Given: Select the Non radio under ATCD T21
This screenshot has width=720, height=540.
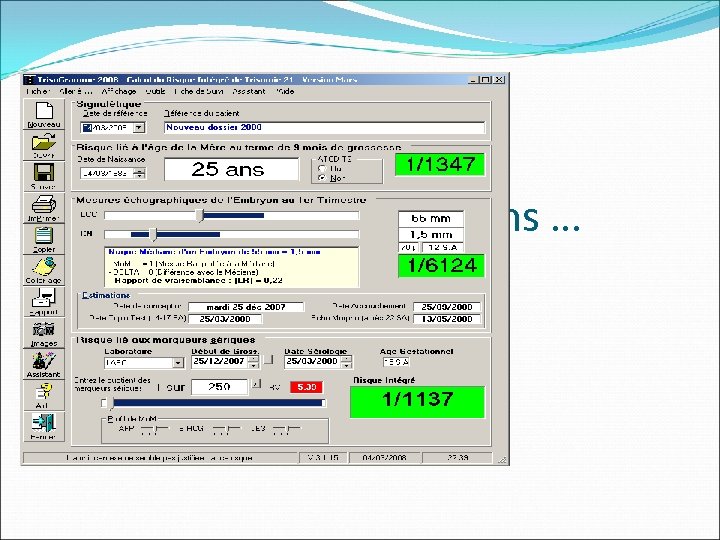Looking at the screenshot, I should tap(322, 178).
